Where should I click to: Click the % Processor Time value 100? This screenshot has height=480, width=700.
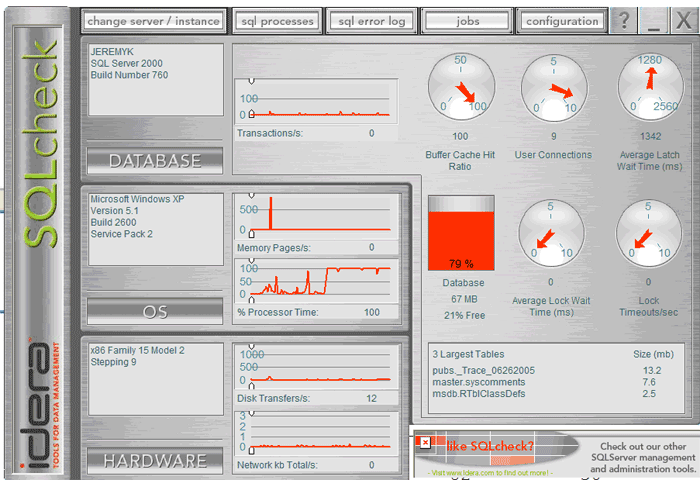[x=371, y=313]
